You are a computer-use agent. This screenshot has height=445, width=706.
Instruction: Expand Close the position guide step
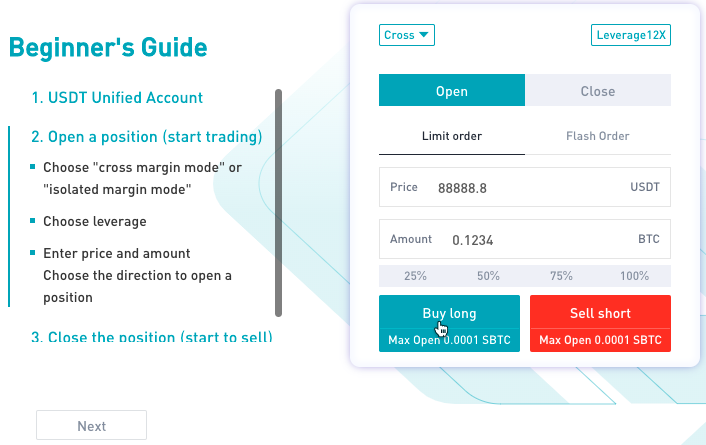[x=152, y=336]
